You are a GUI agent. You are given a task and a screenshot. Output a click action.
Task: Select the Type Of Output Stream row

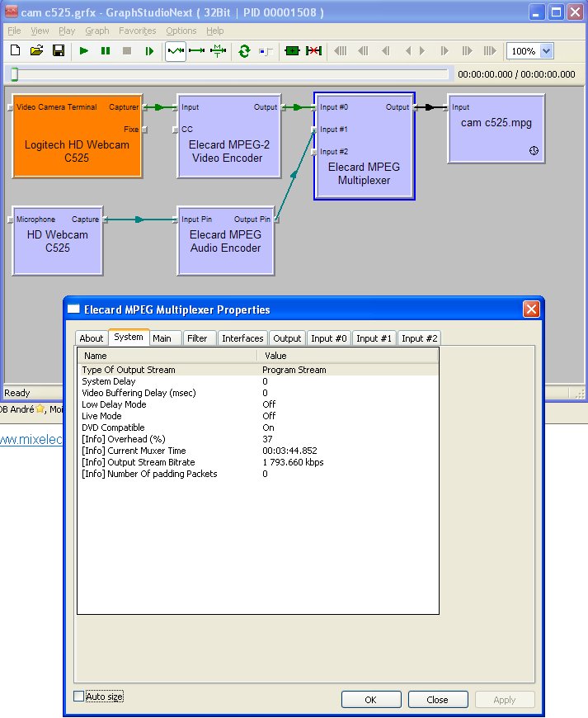click(258, 370)
